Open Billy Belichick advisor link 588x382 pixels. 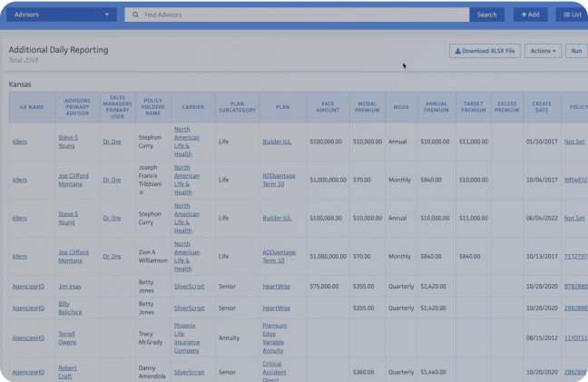pos(70,308)
